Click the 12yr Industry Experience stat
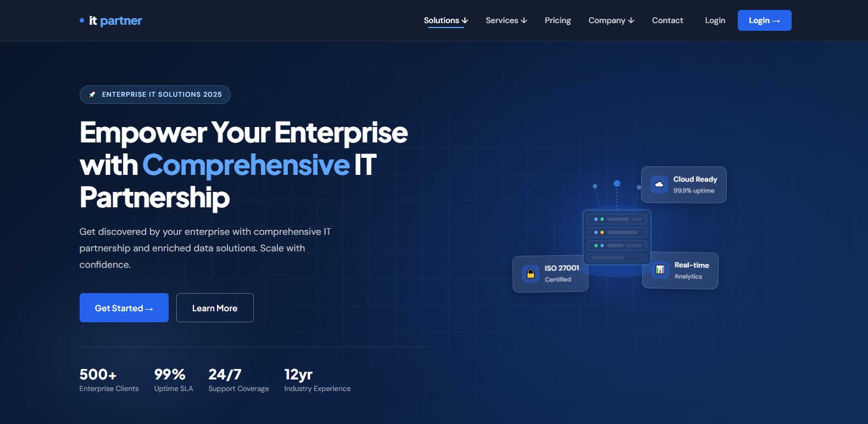This screenshot has height=424, width=868. [x=317, y=380]
